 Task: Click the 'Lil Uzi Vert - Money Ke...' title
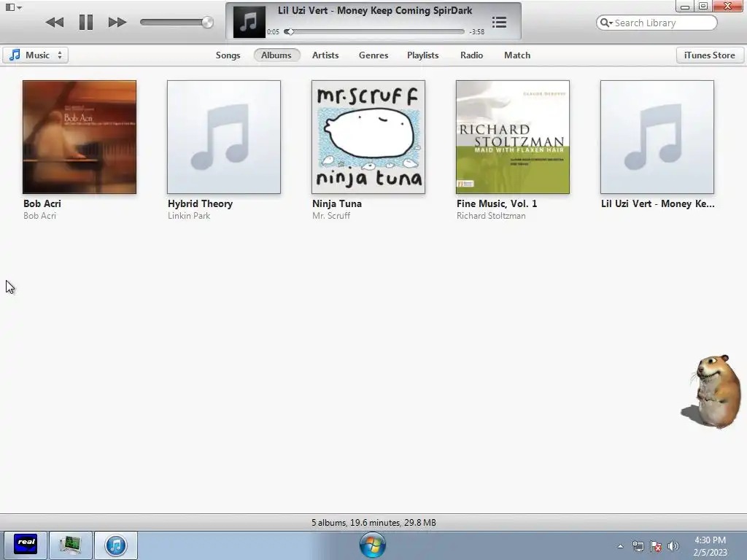[657, 204]
